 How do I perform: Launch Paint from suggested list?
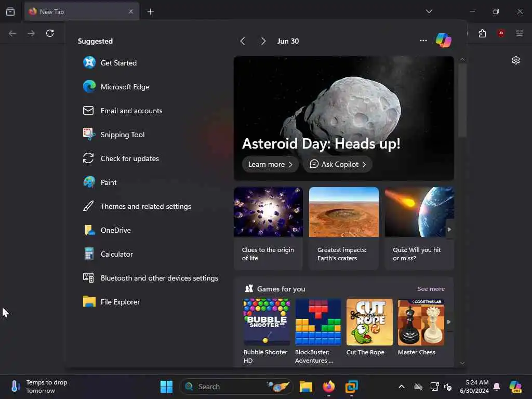(100, 182)
